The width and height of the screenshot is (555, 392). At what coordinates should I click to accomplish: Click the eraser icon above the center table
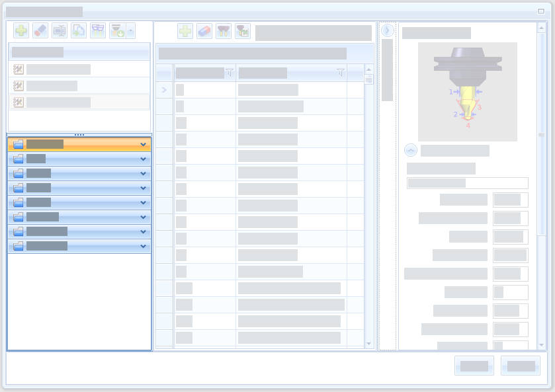click(204, 31)
